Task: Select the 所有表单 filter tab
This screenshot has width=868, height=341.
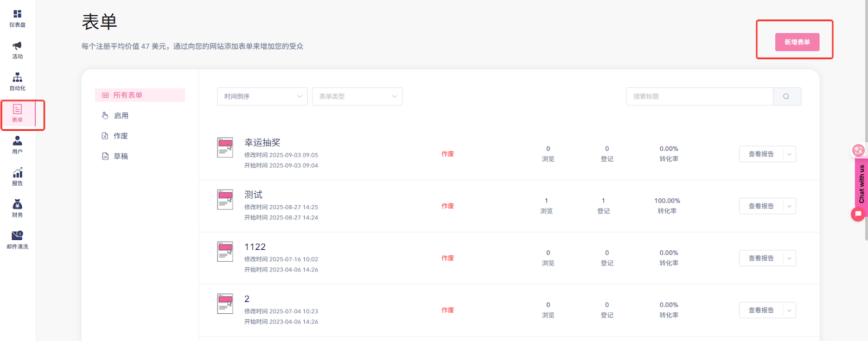Action: pos(139,96)
